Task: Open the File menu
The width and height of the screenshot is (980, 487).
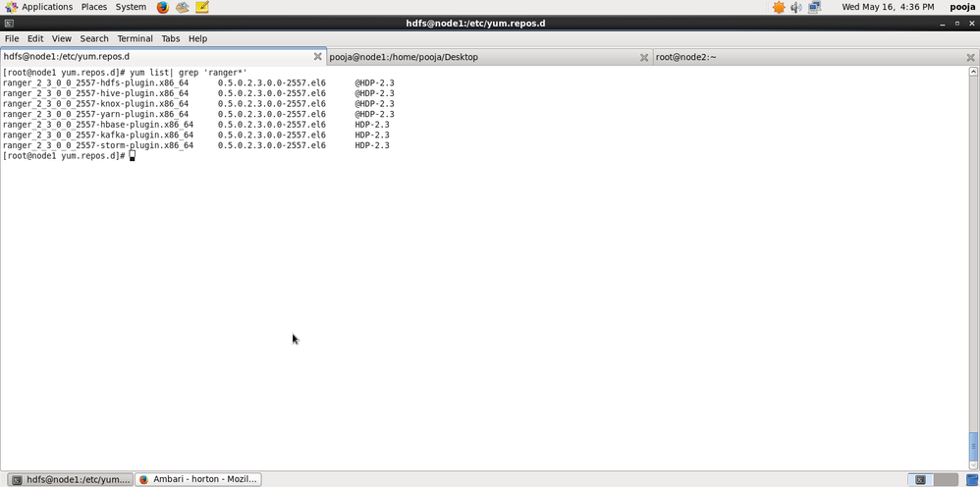Action: coord(12,38)
